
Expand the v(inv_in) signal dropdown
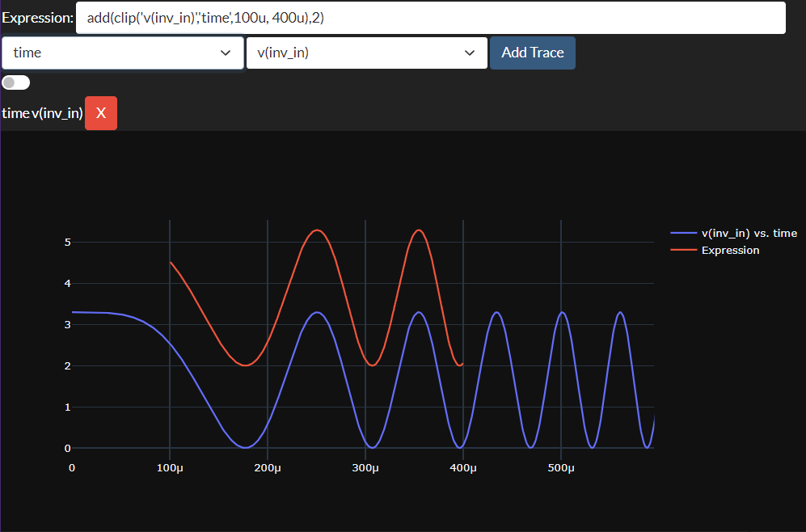click(366, 53)
